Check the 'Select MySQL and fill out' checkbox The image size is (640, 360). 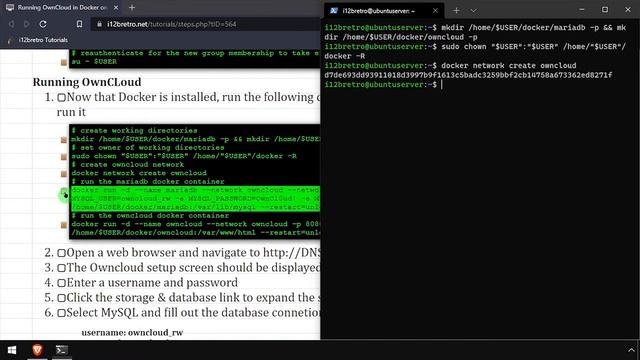pos(61,313)
